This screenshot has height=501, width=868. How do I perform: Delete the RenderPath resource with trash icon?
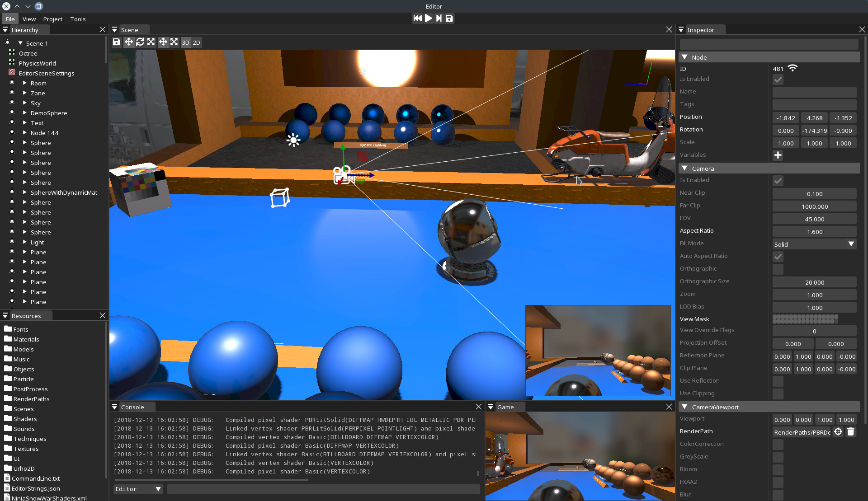pos(850,432)
